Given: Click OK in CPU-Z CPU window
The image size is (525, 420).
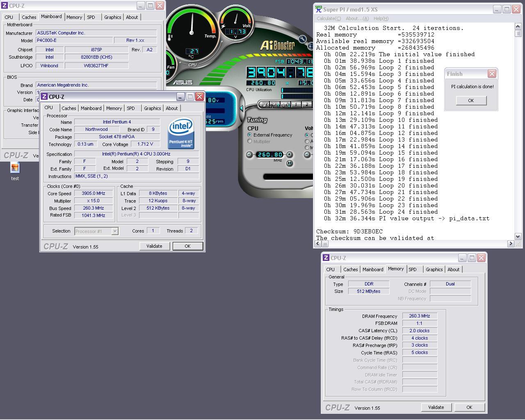Looking at the screenshot, I should (187, 246).
